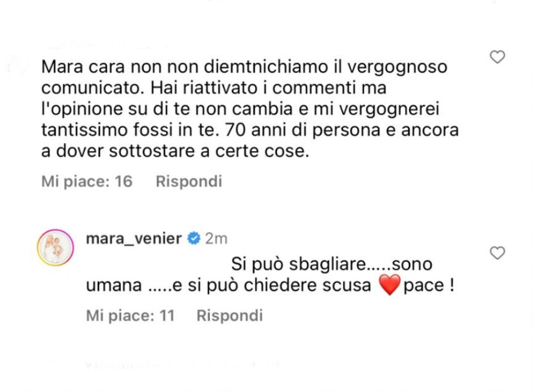Viewport: 533px width, 392px height.
Task: Open the mara_venier username link
Action: pyautogui.click(x=134, y=238)
